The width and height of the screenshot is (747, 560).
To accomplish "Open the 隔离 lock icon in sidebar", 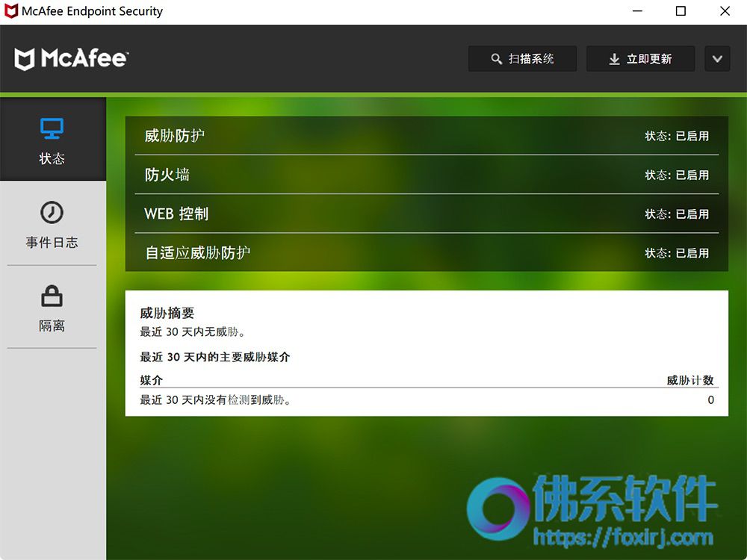I will (52, 296).
